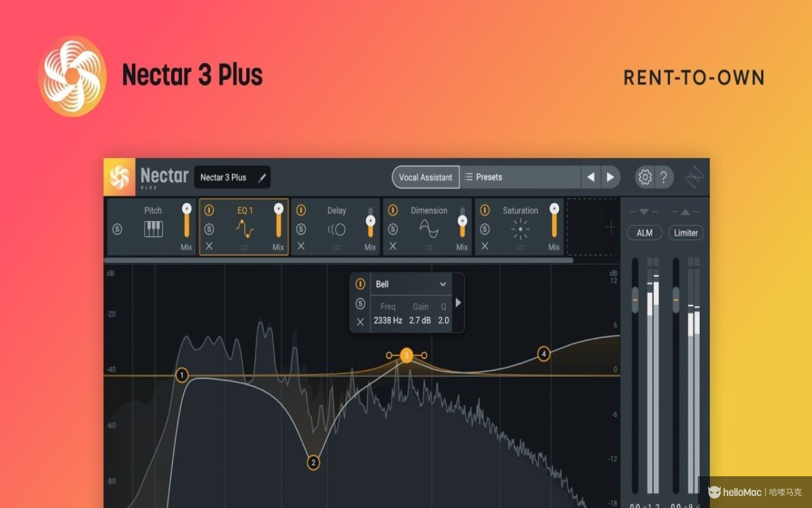The height and width of the screenshot is (508, 812).
Task: Toggle the EQ band power in the popup
Action: point(360,284)
